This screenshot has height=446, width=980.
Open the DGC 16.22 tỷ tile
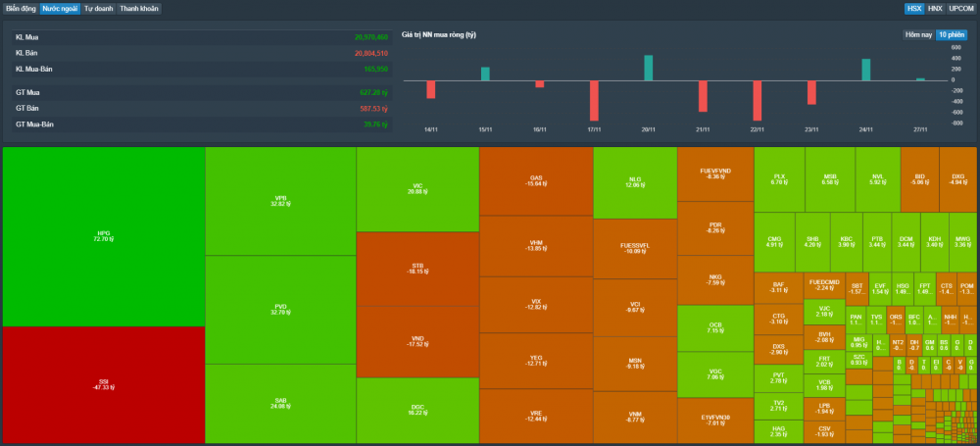click(x=417, y=411)
